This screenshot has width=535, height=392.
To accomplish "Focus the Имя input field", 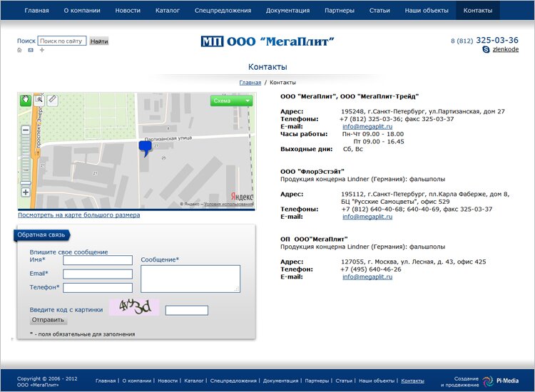I will (98, 260).
